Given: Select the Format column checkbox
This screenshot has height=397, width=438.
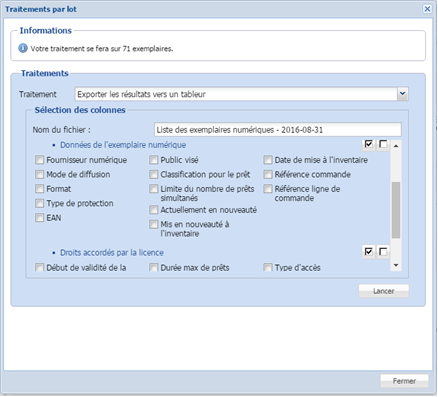Looking at the screenshot, I should [40, 189].
